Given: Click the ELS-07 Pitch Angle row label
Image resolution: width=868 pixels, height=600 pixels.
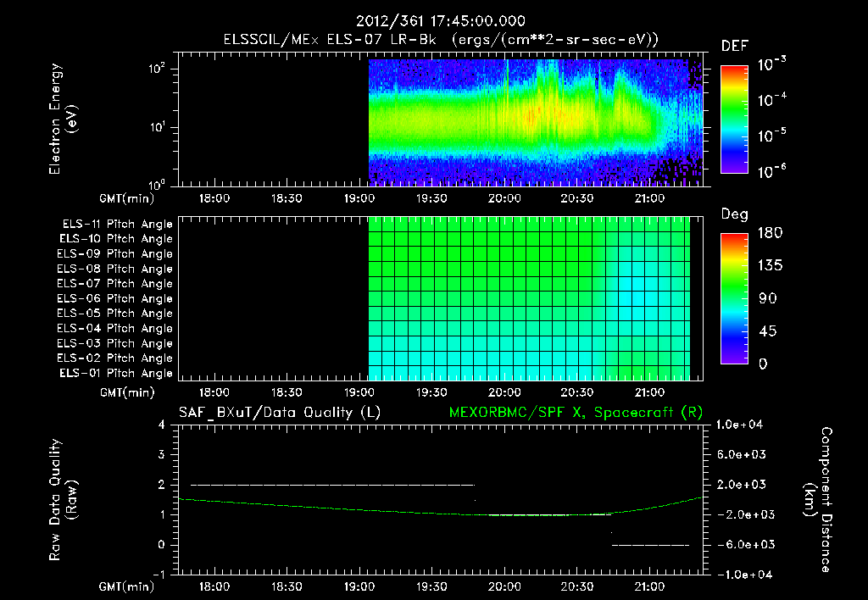Looking at the screenshot, I should pos(114,283).
